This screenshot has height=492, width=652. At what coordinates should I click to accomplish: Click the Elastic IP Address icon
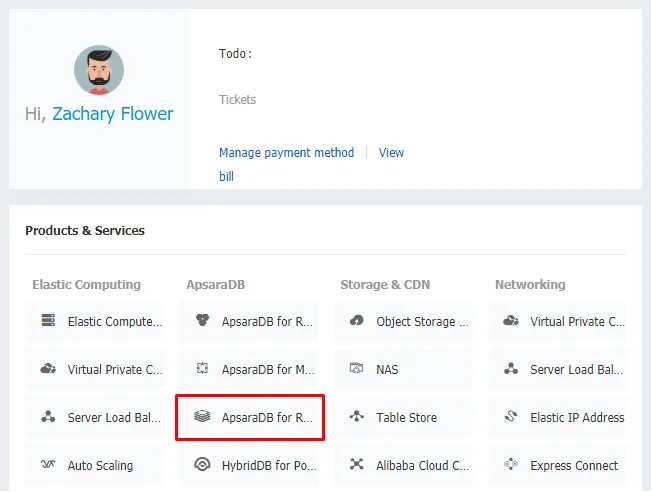[x=511, y=417]
